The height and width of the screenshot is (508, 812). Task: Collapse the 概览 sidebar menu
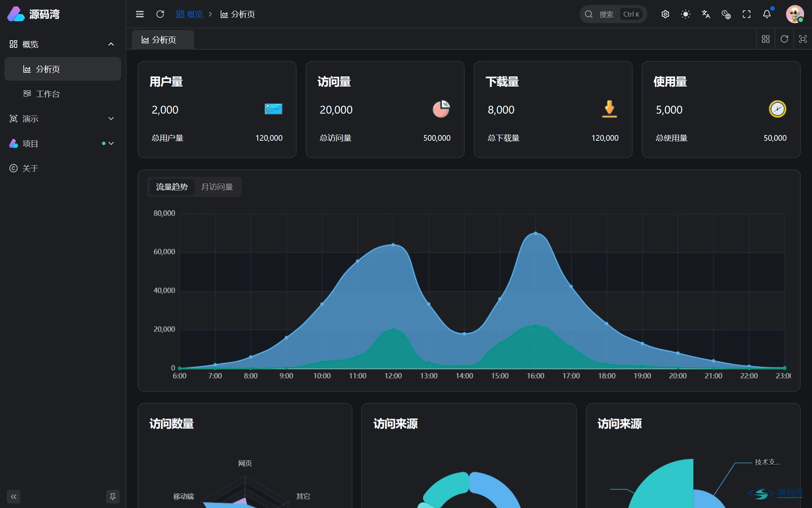coord(63,44)
